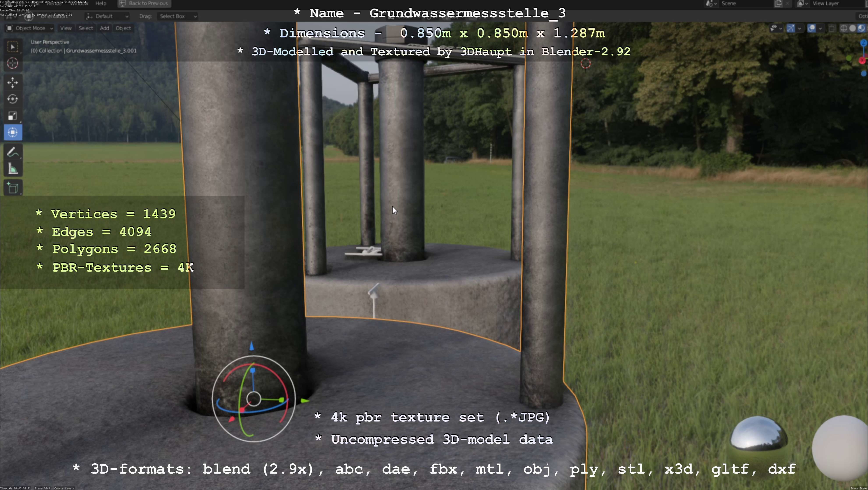
Task: Click the Collection | Grundwassermessstelle_3.001 text
Action: (x=88, y=51)
